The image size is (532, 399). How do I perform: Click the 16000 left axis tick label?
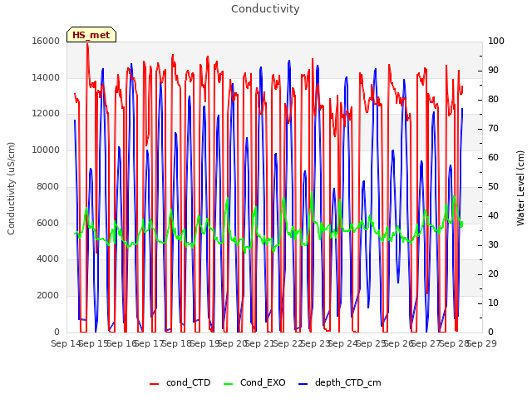[46, 41]
